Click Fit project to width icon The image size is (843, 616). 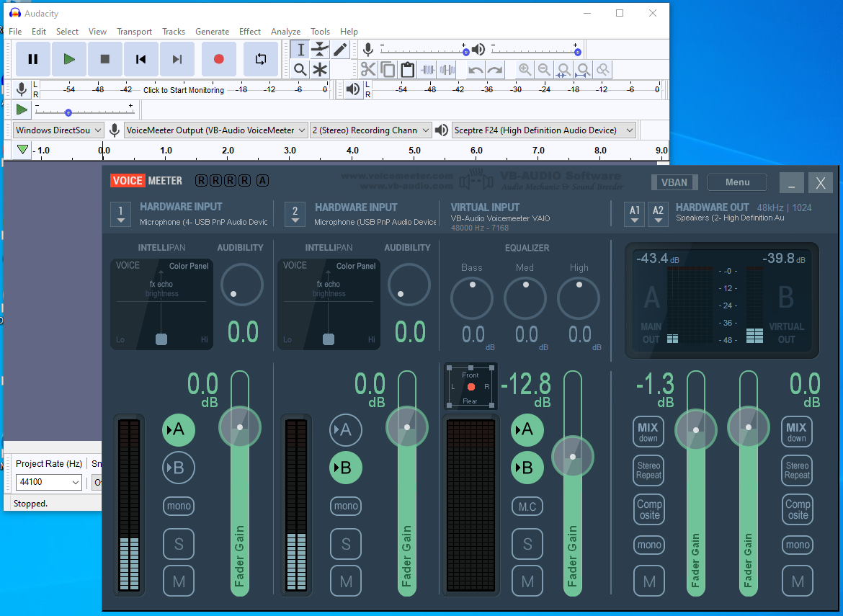[x=584, y=69]
